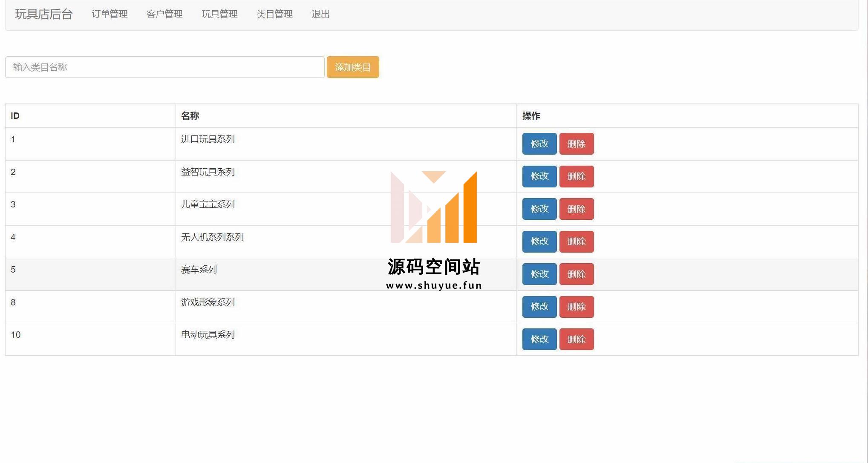The width and height of the screenshot is (868, 463).
Task: Select the 儿童宝宝系列 name cell
Action: pos(346,209)
